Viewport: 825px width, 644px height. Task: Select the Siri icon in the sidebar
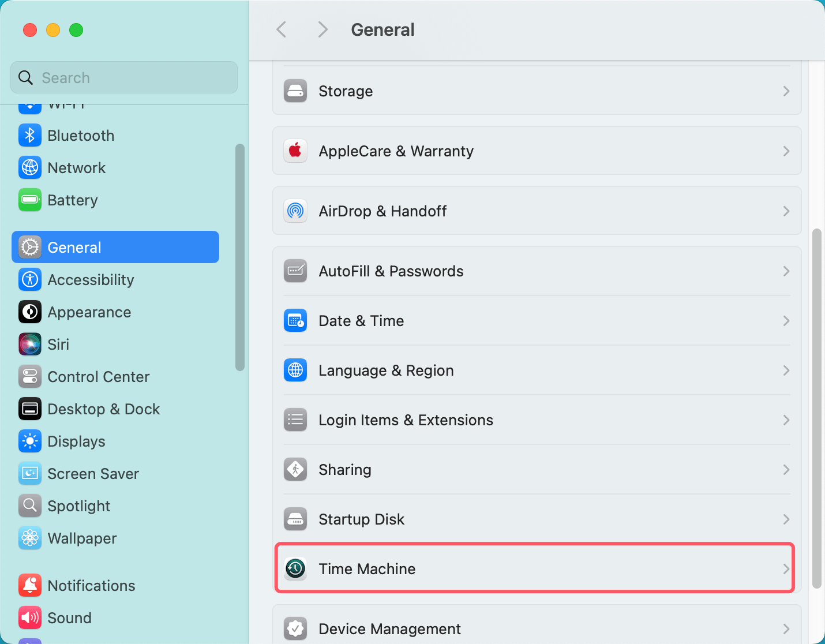click(29, 344)
